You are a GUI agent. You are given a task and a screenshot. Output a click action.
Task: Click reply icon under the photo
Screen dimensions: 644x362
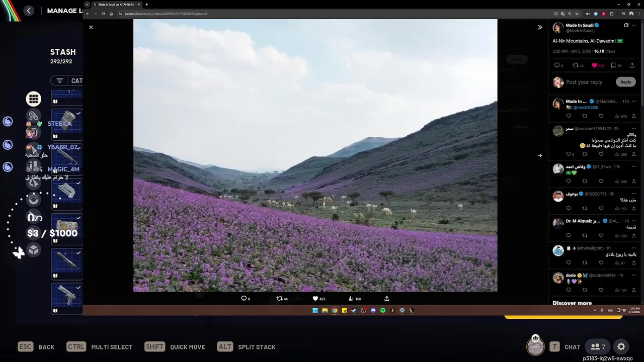(x=244, y=298)
